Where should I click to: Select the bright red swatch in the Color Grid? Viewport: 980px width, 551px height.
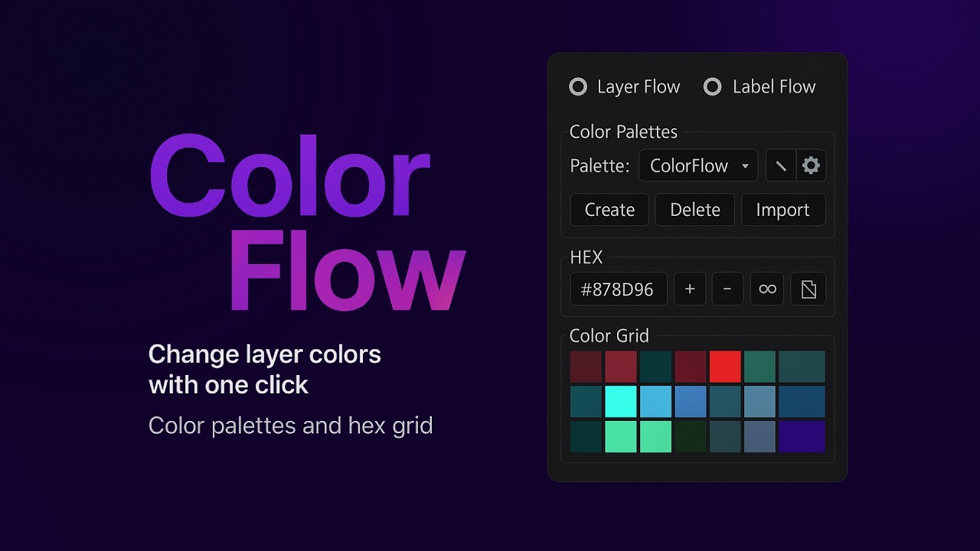click(x=725, y=366)
